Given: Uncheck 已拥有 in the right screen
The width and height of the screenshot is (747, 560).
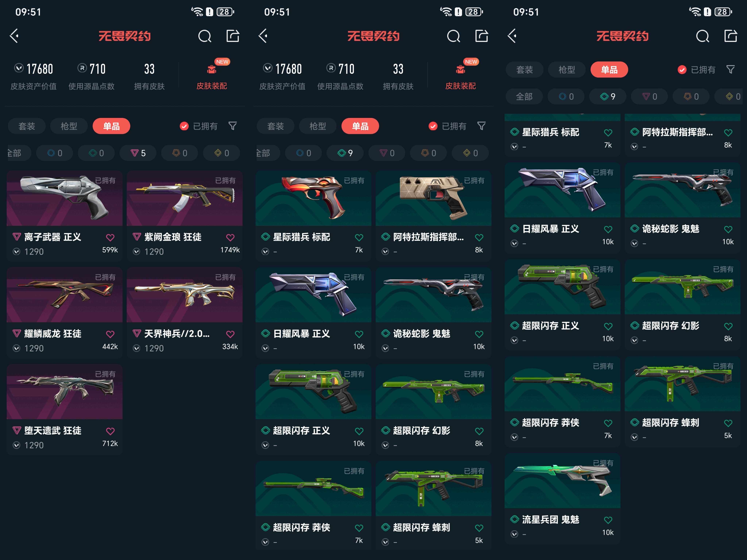Looking at the screenshot, I should (682, 69).
